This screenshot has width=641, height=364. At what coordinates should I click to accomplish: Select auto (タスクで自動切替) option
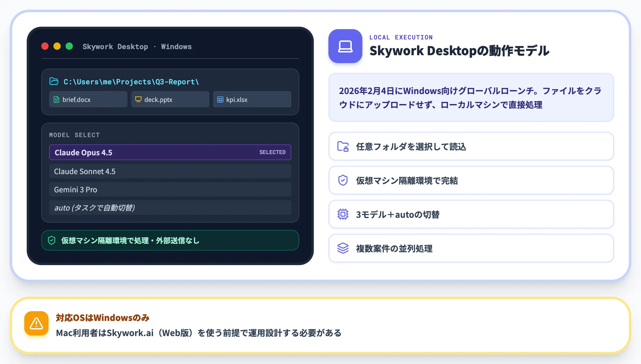point(170,208)
